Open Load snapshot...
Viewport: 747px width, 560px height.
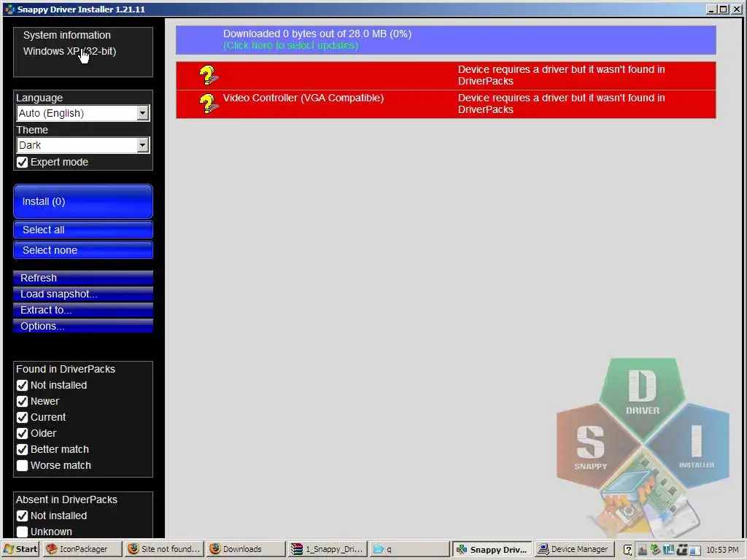tap(83, 294)
